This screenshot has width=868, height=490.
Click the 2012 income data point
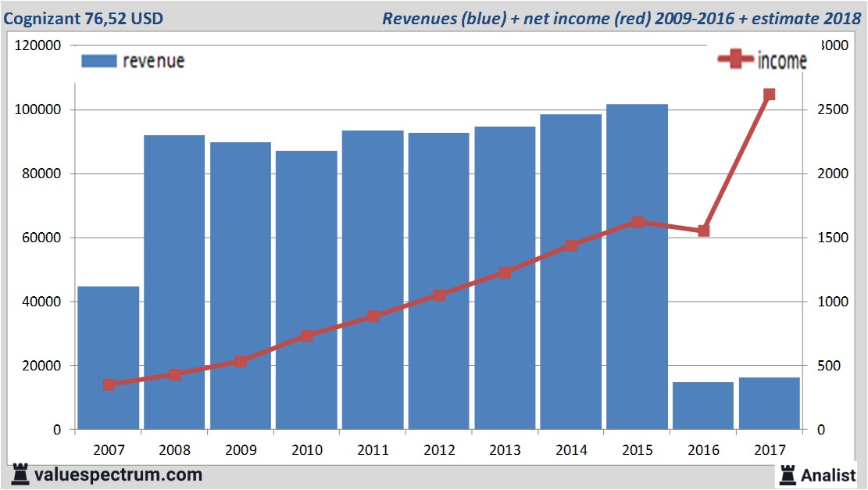440,295
